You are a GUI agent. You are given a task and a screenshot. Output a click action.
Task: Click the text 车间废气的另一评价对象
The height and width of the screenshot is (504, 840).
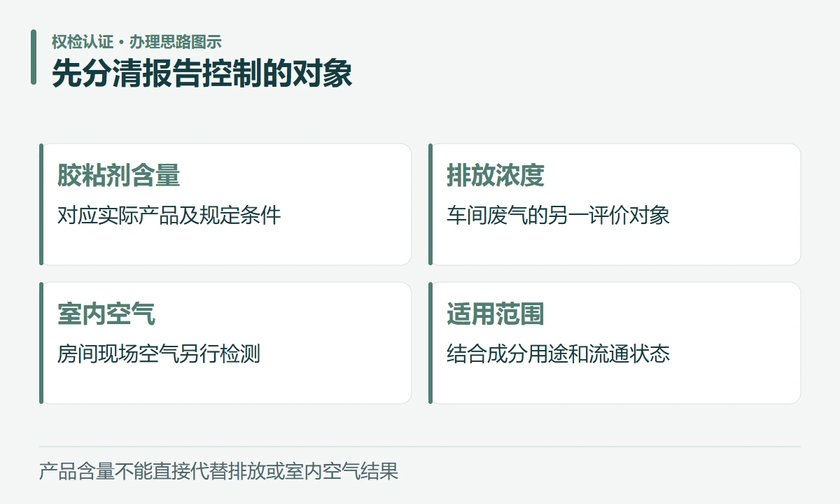click(x=558, y=215)
